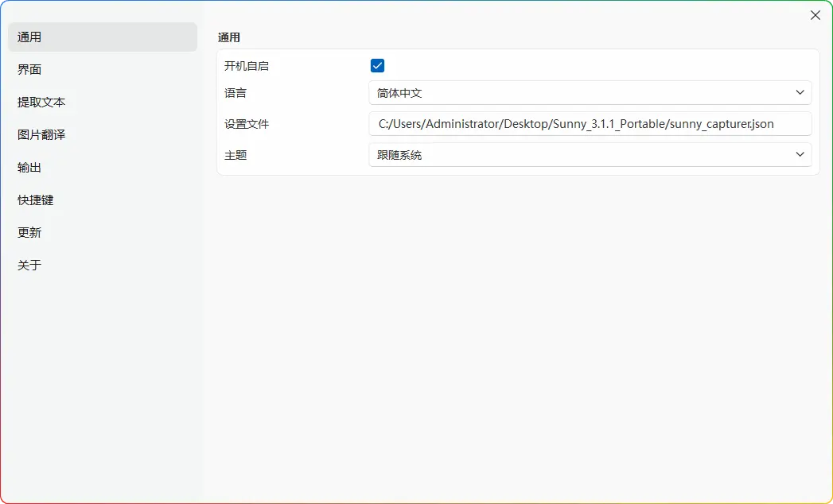Click the sunny_capturer.json settings file path field
This screenshot has width=833, height=504.
(x=589, y=124)
